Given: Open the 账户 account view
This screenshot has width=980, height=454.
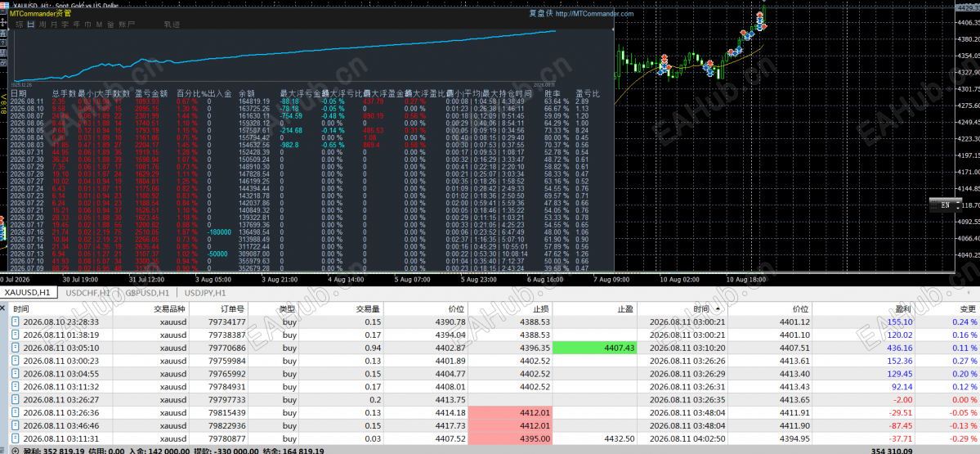Looking at the screenshot, I should pos(127,25).
